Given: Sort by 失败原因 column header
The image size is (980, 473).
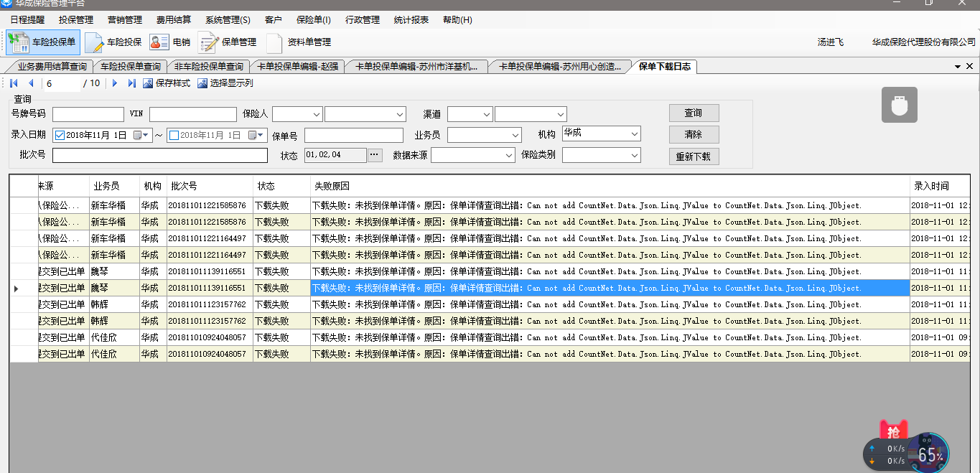Looking at the screenshot, I should tap(610, 186).
